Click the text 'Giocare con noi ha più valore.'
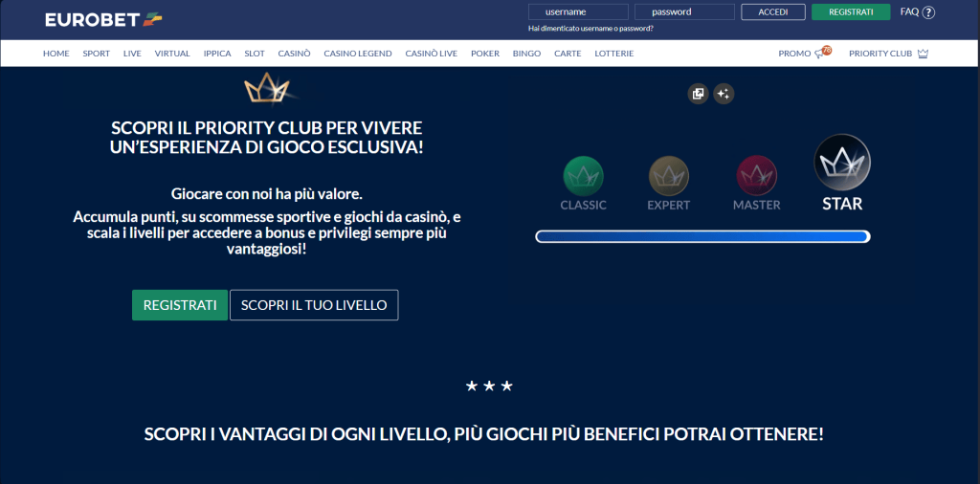This screenshot has width=980, height=484. click(267, 193)
